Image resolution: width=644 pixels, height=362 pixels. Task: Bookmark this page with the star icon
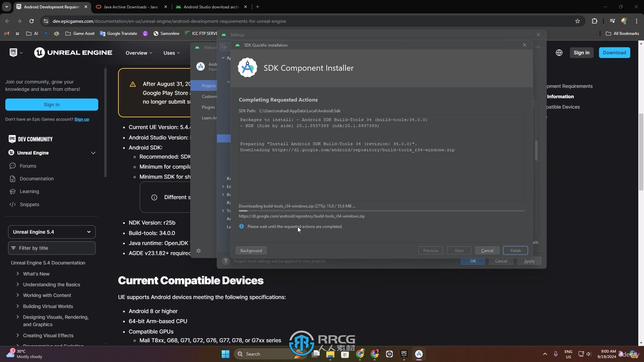[x=578, y=21]
